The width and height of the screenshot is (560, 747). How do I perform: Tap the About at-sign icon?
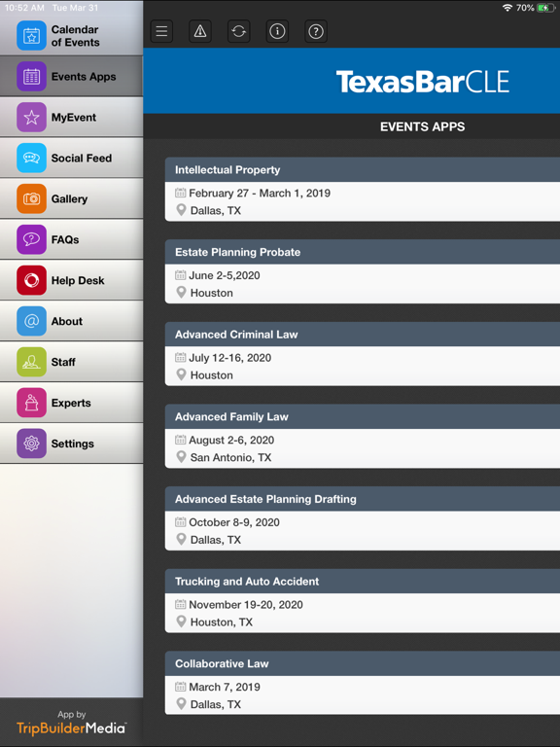(x=31, y=321)
